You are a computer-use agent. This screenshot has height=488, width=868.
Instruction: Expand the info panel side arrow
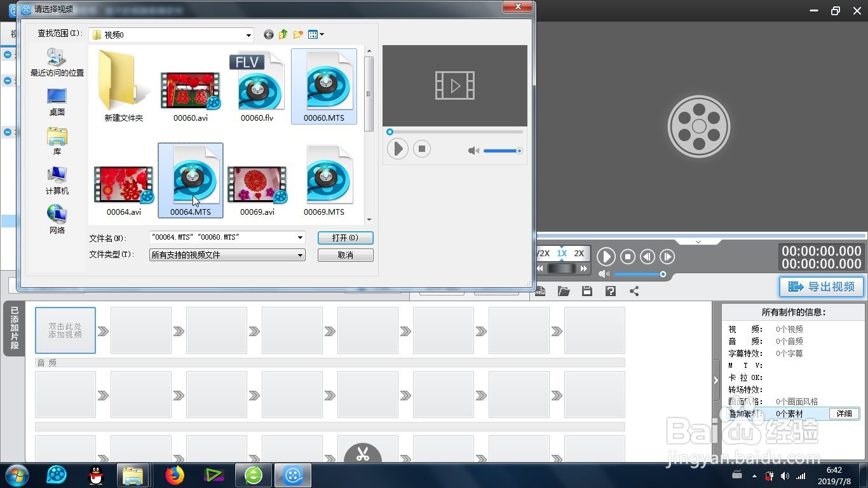pos(716,381)
